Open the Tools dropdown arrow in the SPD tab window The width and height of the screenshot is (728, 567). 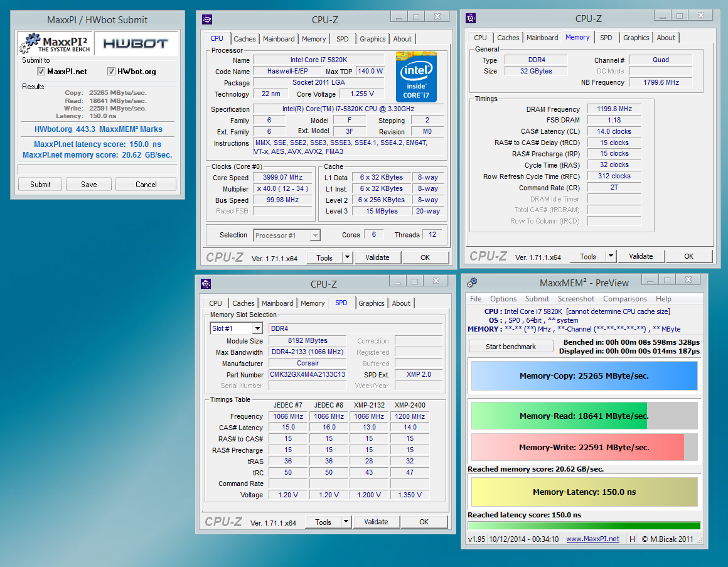346,522
